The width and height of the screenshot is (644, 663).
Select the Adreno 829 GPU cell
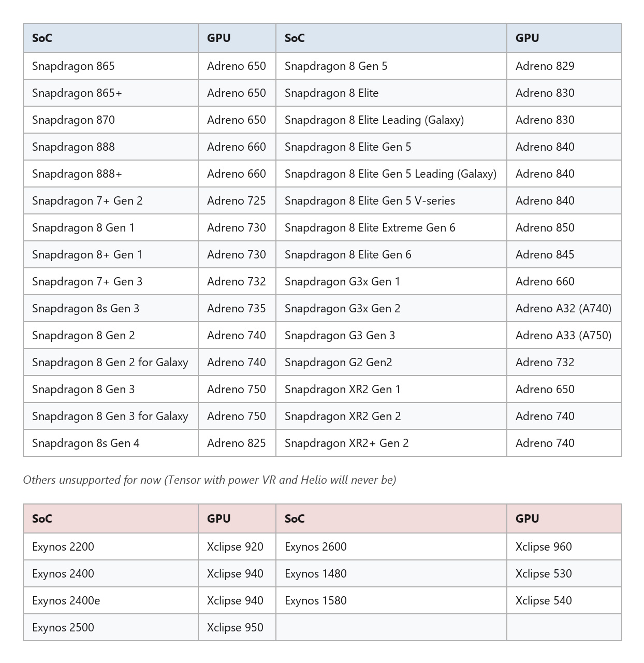click(x=564, y=66)
